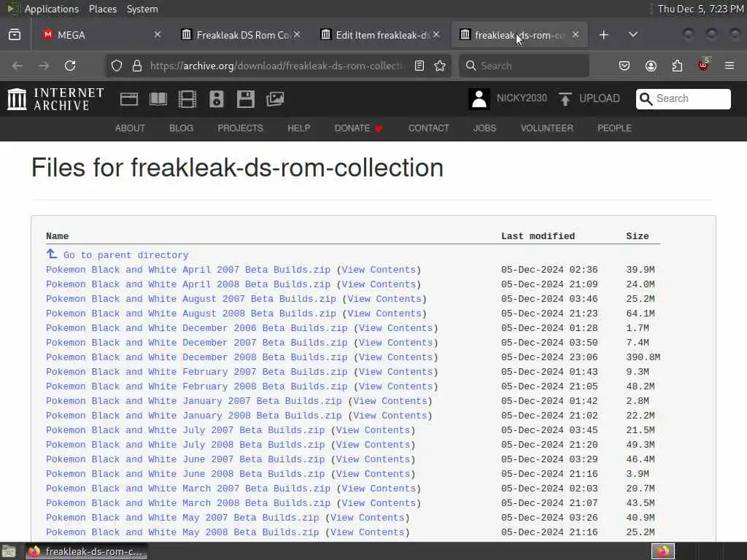The height and width of the screenshot is (560, 747).
Task: View Contents of July 2007 Beta Builds
Action: tap(373, 430)
